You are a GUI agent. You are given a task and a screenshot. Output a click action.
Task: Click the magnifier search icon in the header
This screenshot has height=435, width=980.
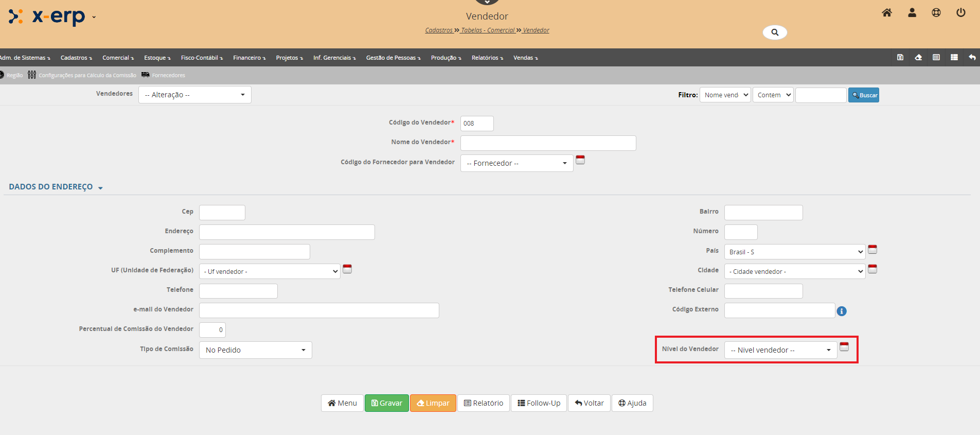point(774,32)
